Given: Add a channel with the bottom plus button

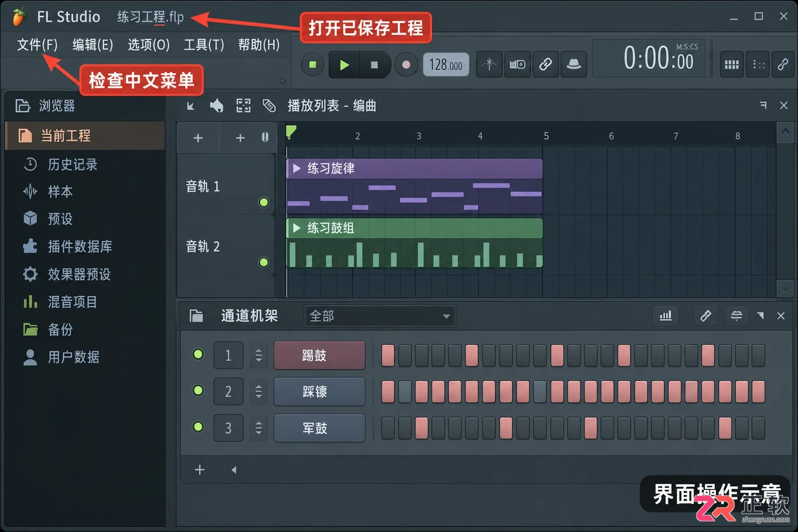Looking at the screenshot, I should point(200,470).
